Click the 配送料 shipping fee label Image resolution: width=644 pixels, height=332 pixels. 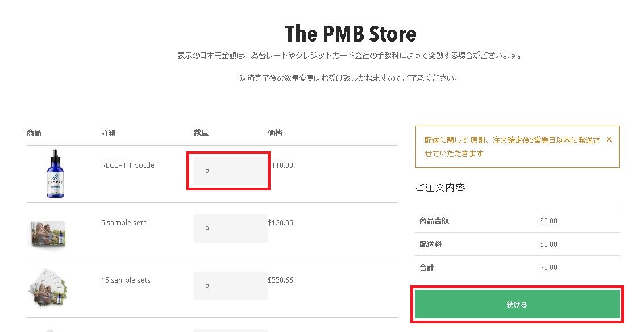coord(430,244)
